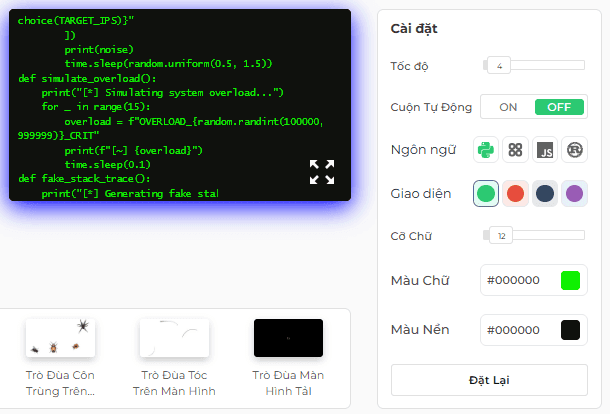Click the Đặt Lại reset button
The image size is (610, 414).
[x=489, y=380]
